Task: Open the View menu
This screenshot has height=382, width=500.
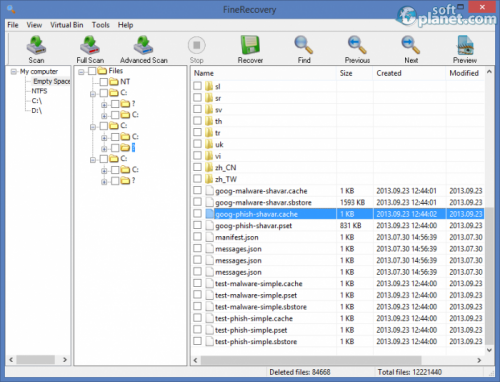Action: (x=34, y=25)
